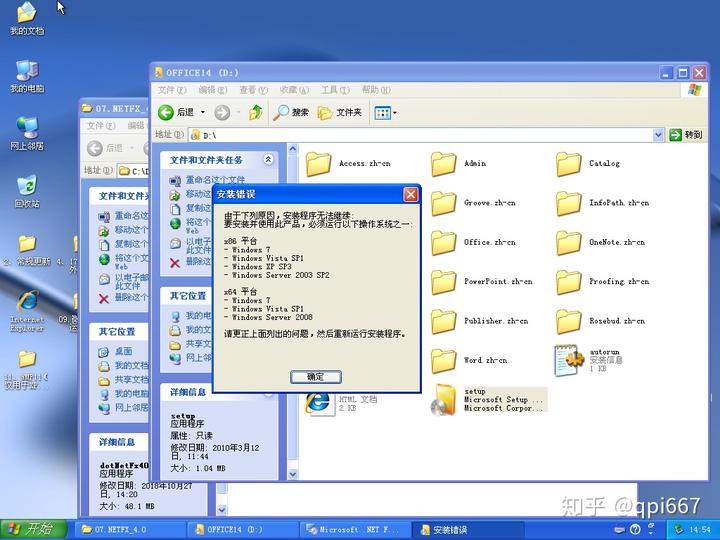Open the back history dropdown arrow
720x540 pixels.
[202, 112]
